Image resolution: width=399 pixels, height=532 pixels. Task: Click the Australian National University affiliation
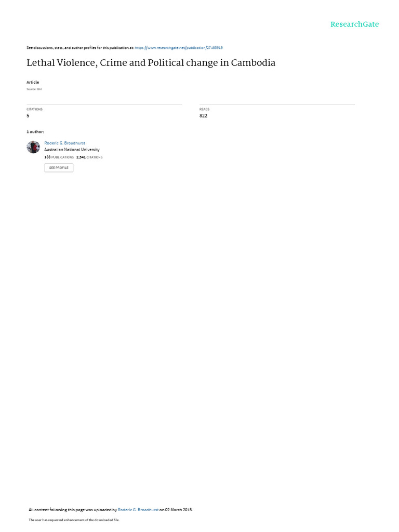click(x=72, y=150)
